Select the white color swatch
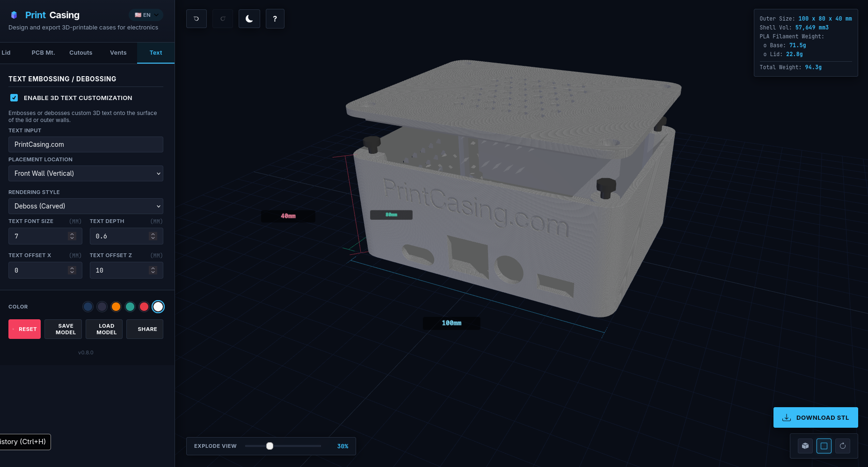Viewport: 868px width, 467px height. [x=158, y=307]
